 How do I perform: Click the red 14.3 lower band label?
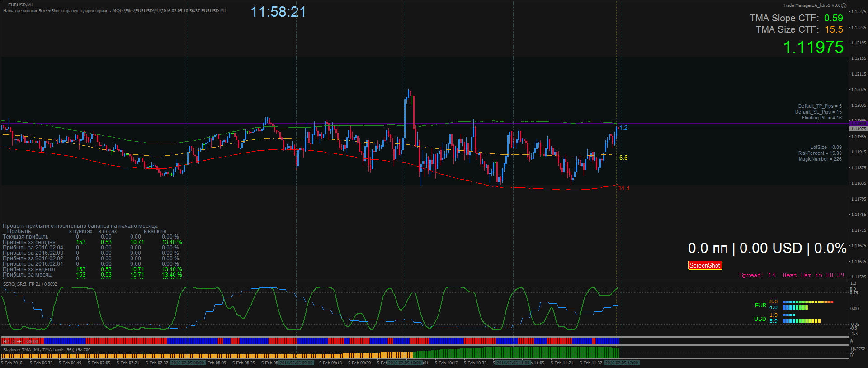[624, 188]
